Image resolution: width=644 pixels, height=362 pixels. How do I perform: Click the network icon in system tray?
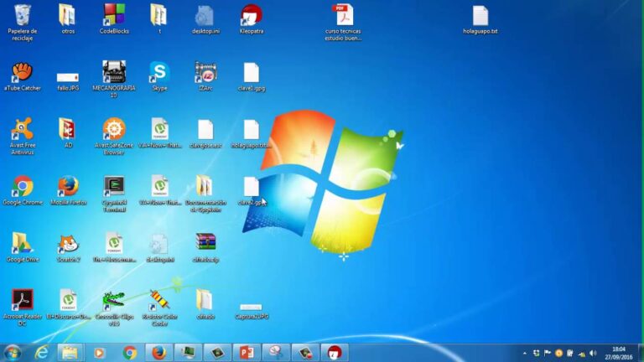pyautogui.click(x=582, y=354)
